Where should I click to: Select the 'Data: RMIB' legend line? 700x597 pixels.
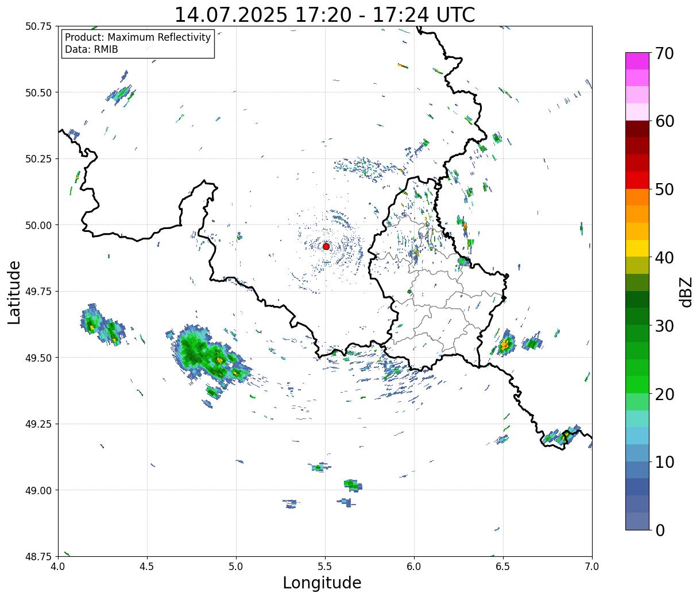91,49
